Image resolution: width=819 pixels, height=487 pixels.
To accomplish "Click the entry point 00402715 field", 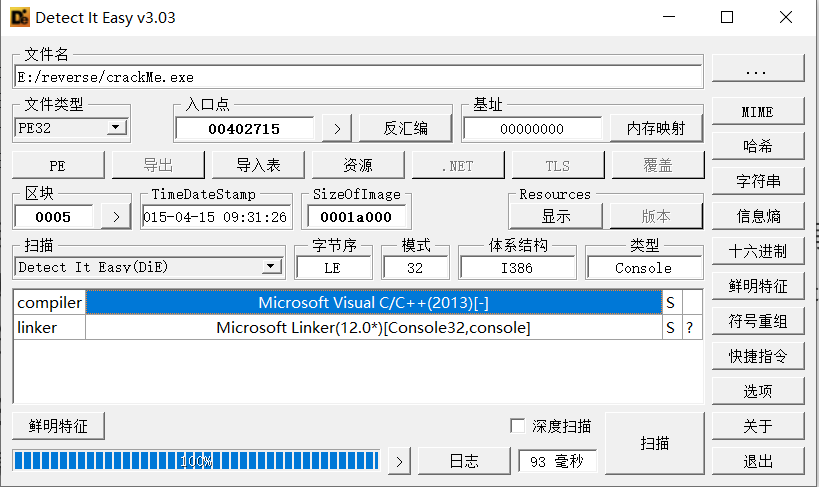I will (244, 129).
